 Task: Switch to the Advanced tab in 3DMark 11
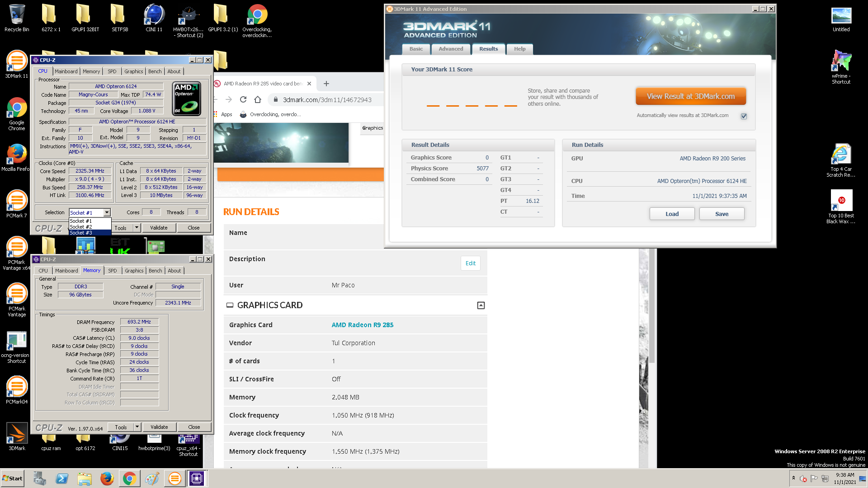click(x=451, y=49)
